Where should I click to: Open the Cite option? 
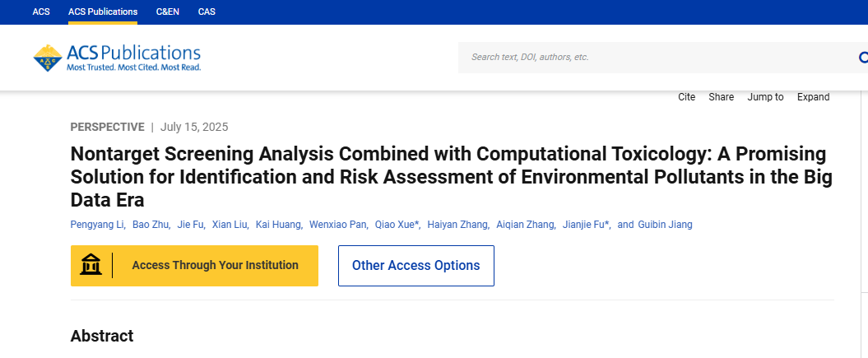pos(686,97)
